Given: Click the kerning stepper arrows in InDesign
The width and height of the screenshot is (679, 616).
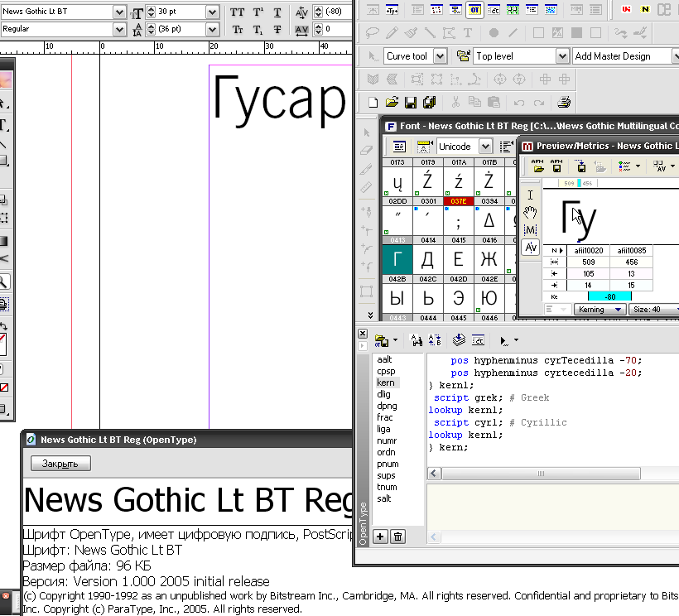Looking at the screenshot, I should pyautogui.click(x=318, y=12).
